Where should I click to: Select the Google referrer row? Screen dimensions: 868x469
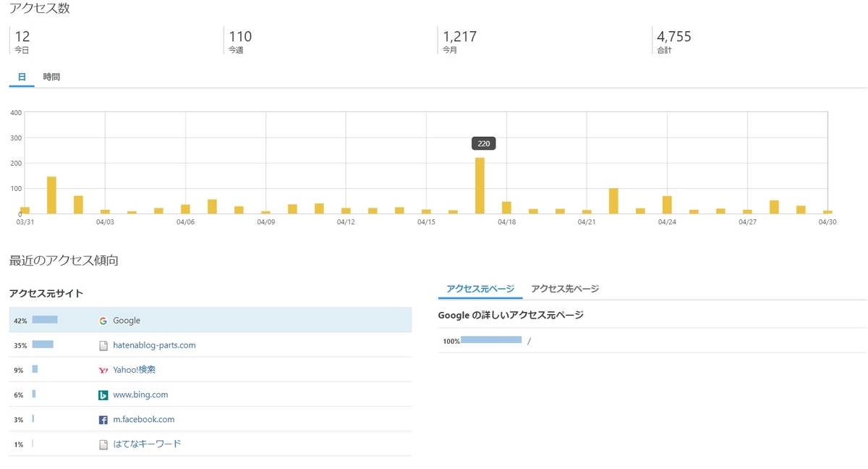[210, 320]
